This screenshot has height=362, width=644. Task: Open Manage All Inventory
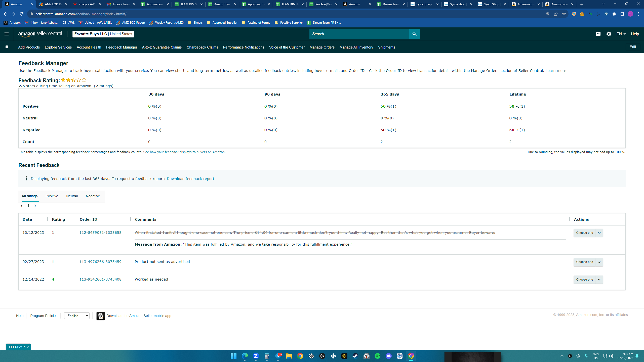(356, 47)
